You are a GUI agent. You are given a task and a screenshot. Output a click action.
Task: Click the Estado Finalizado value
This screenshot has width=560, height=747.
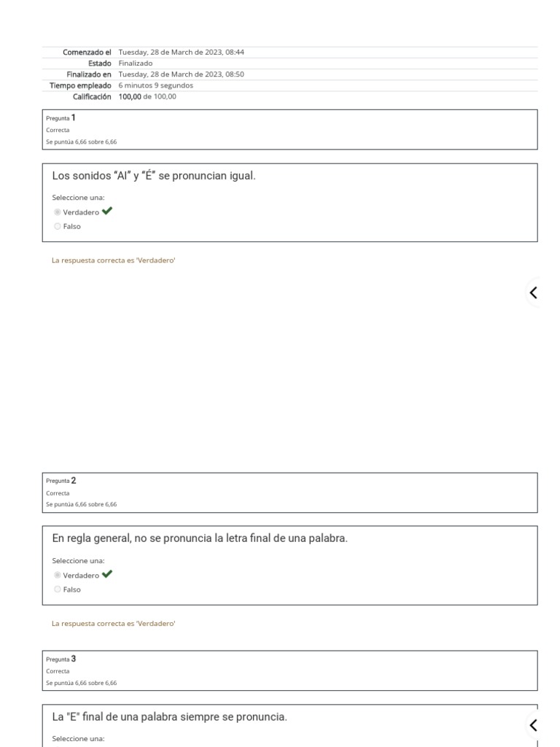coord(136,63)
